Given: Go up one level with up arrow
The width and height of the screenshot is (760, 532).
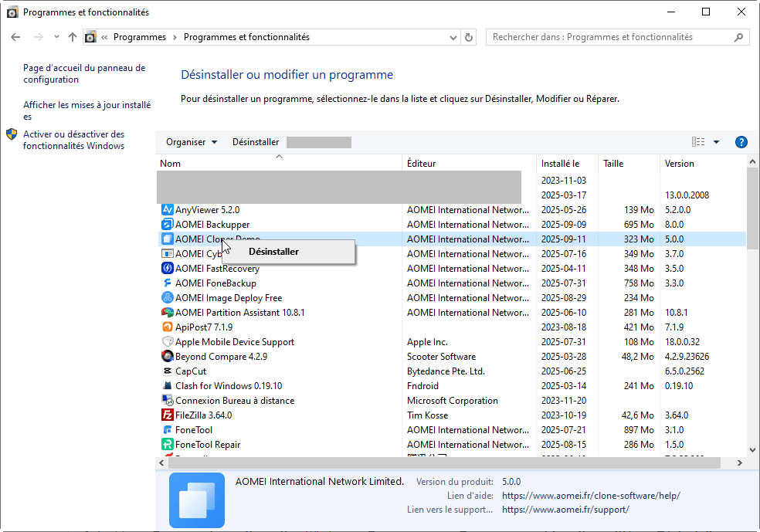Looking at the screenshot, I should [x=73, y=37].
